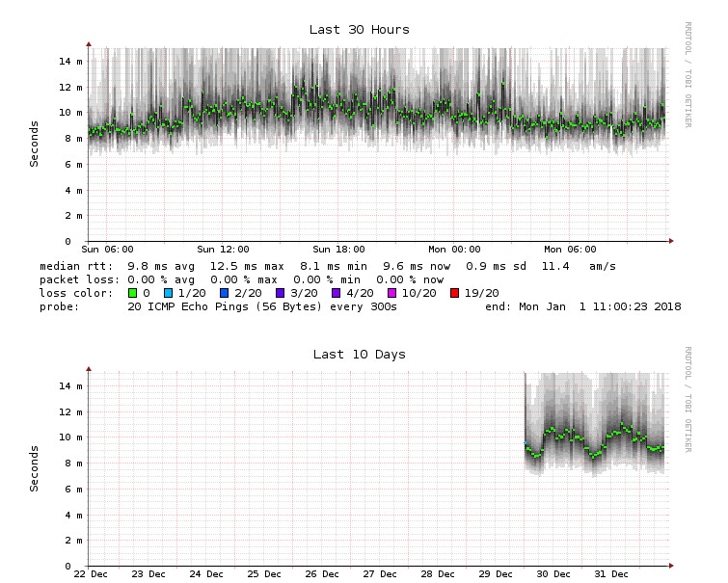Viewport: 728px width, 583px height.
Task: Click the 9.8 ms avg median rtt value
Action: 161,266
